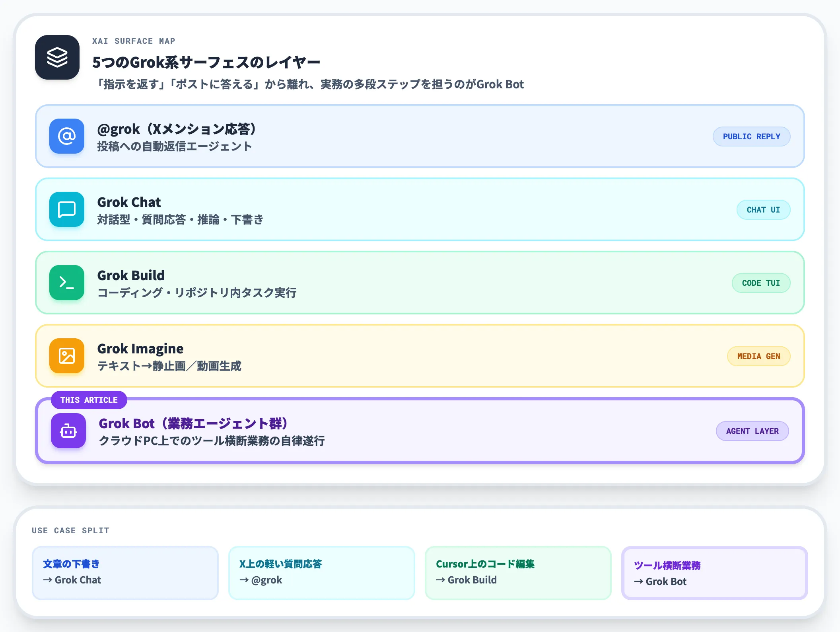Click the purple Grok Bot robot icon

(68, 431)
